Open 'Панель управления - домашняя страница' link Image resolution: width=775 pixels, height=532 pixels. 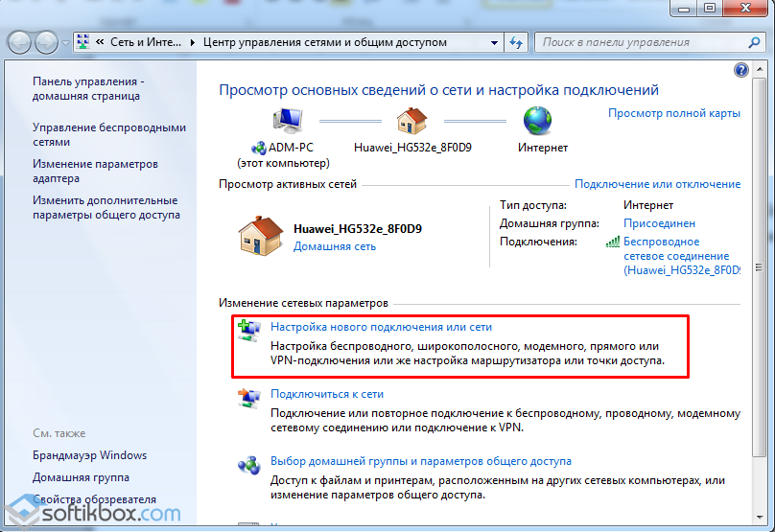(x=88, y=88)
